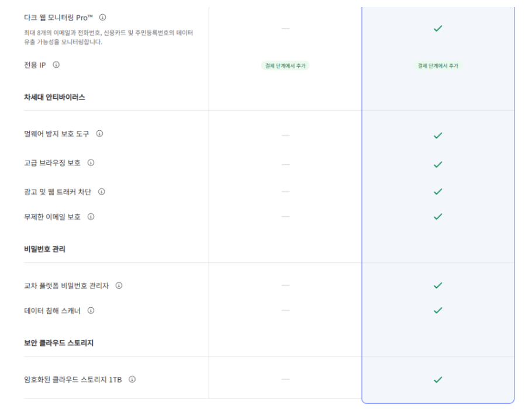Show info for 암호화된 클라우드 스토리지 1TB
Image resolution: width=532 pixels, height=409 pixels.
[132, 380]
